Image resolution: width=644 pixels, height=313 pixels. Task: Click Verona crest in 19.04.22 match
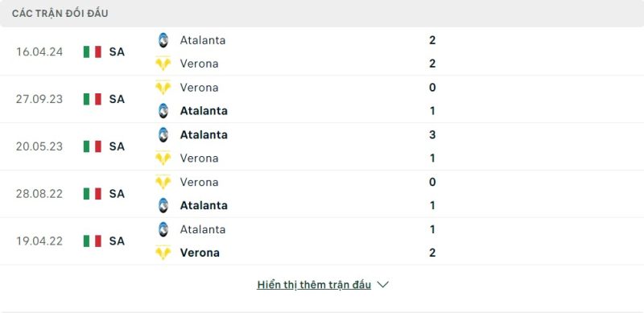[x=163, y=253]
